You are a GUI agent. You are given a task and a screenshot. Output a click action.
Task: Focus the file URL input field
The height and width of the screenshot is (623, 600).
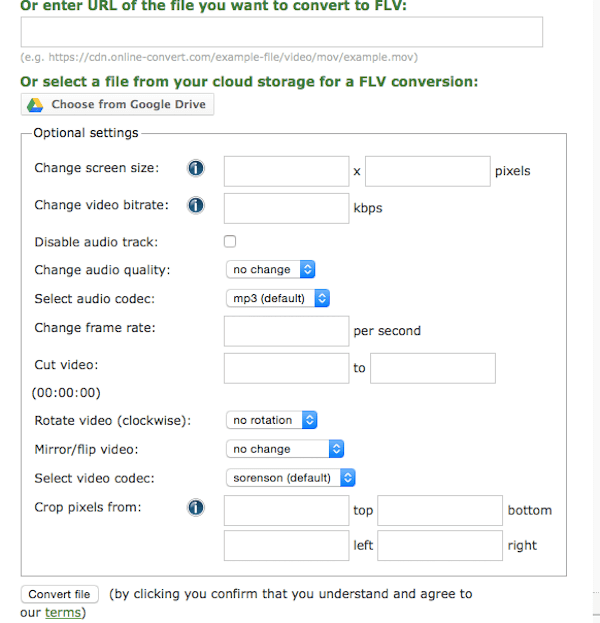point(282,32)
